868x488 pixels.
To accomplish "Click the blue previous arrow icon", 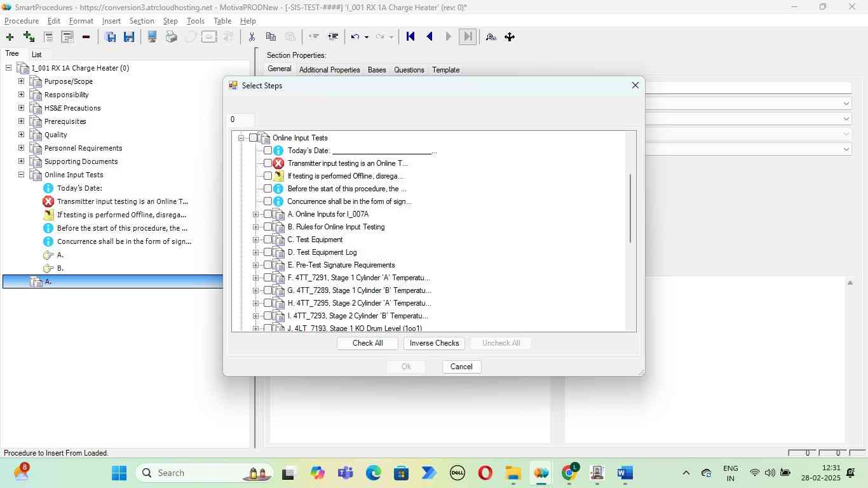I will click(x=430, y=37).
